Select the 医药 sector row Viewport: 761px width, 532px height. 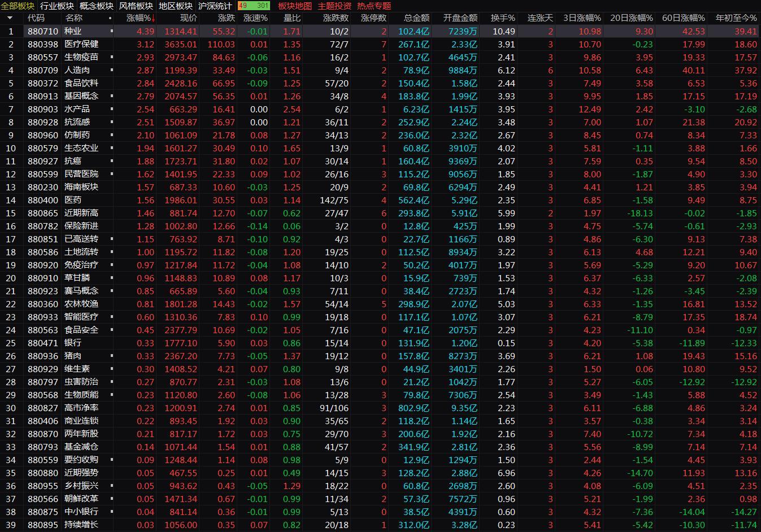click(x=380, y=200)
